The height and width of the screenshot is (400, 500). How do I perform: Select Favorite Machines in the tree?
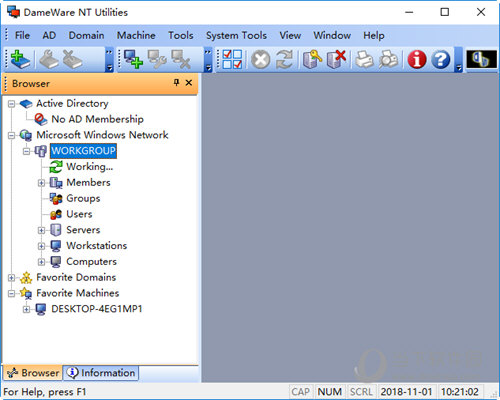pyautogui.click(x=78, y=293)
